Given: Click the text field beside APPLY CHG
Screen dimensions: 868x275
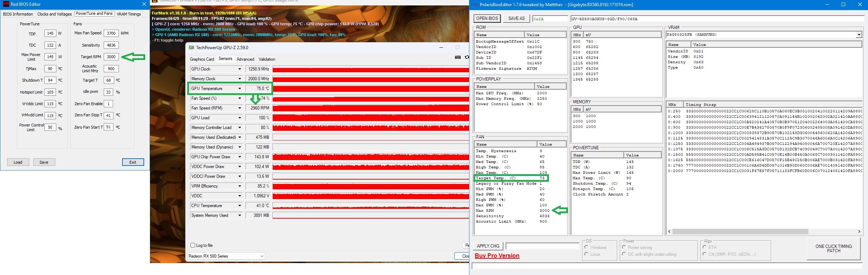Looking at the screenshot, I should coord(542,246).
